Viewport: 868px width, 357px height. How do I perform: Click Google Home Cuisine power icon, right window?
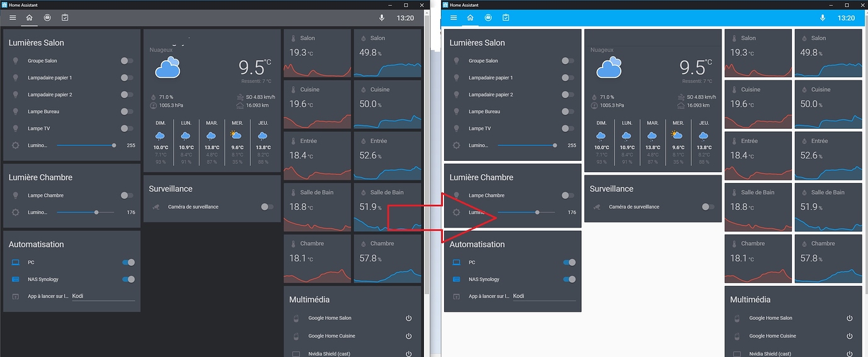[x=850, y=336]
